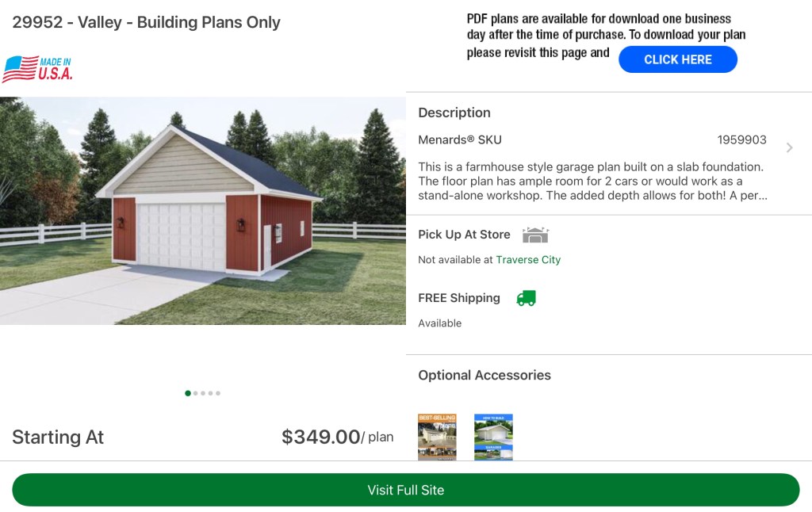This screenshot has width=812, height=512.
Task: Click the Description section heading
Action: 454,113
